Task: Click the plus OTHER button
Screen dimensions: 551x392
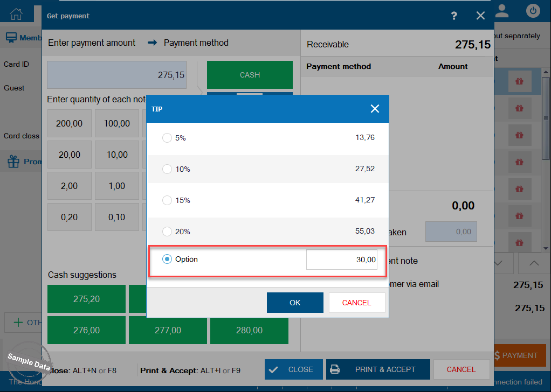Action: pos(23,323)
